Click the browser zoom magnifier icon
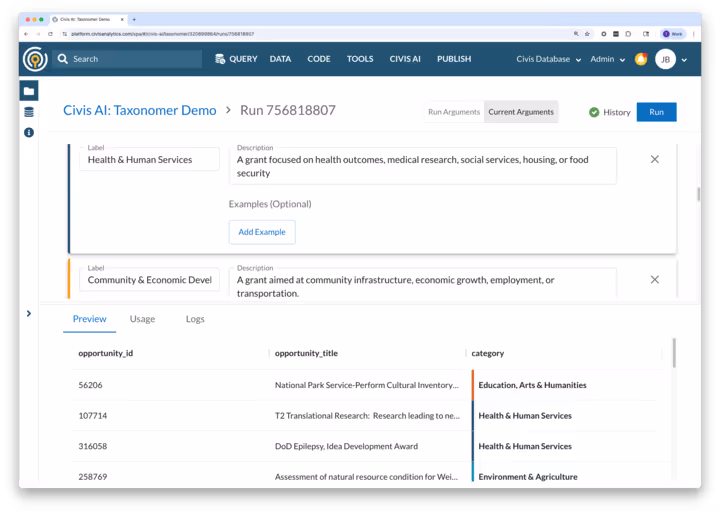The height and width of the screenshot is (513, 720). point(576,34)
